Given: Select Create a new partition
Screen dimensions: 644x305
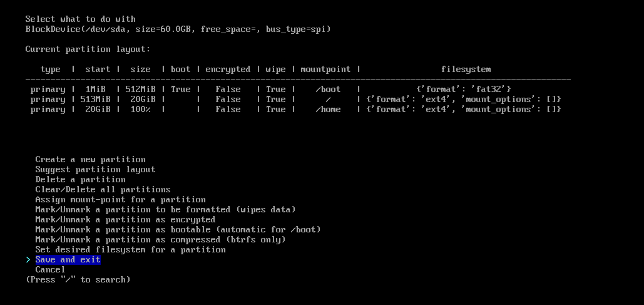Looking at the screenshot, I should click(90, 160).
